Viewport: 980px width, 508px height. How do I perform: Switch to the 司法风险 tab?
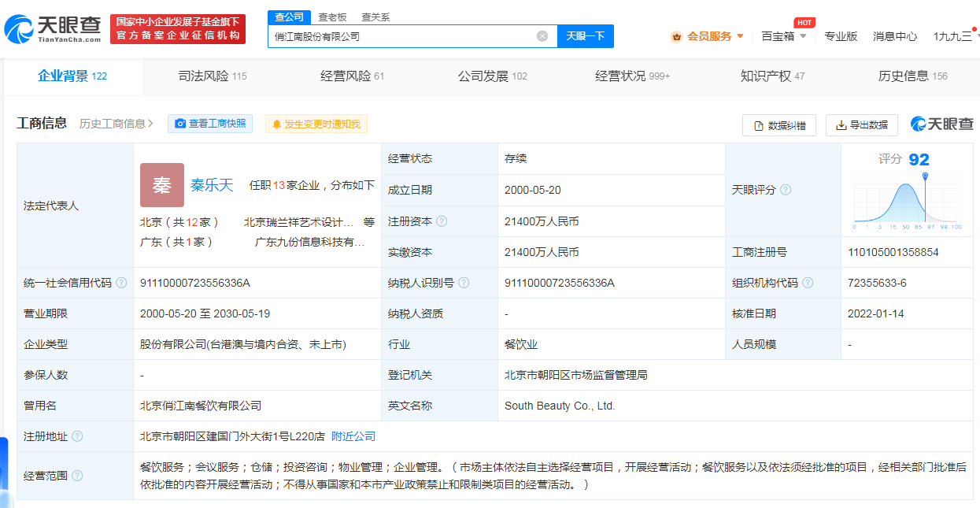[x=212, y=76]
